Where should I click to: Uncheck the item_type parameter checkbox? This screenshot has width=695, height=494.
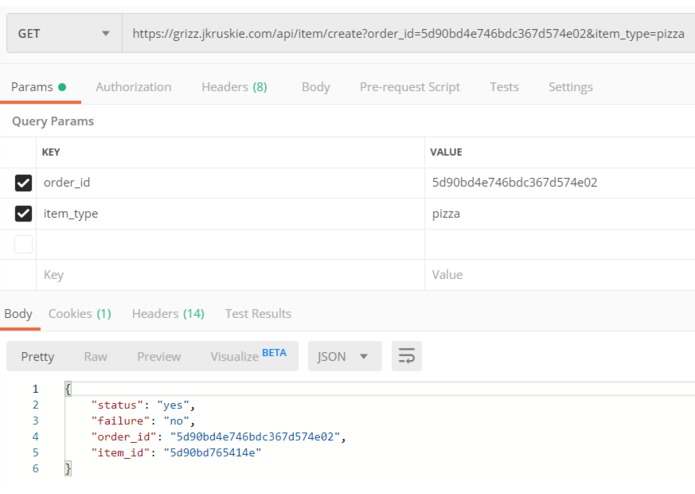(23, 214)
